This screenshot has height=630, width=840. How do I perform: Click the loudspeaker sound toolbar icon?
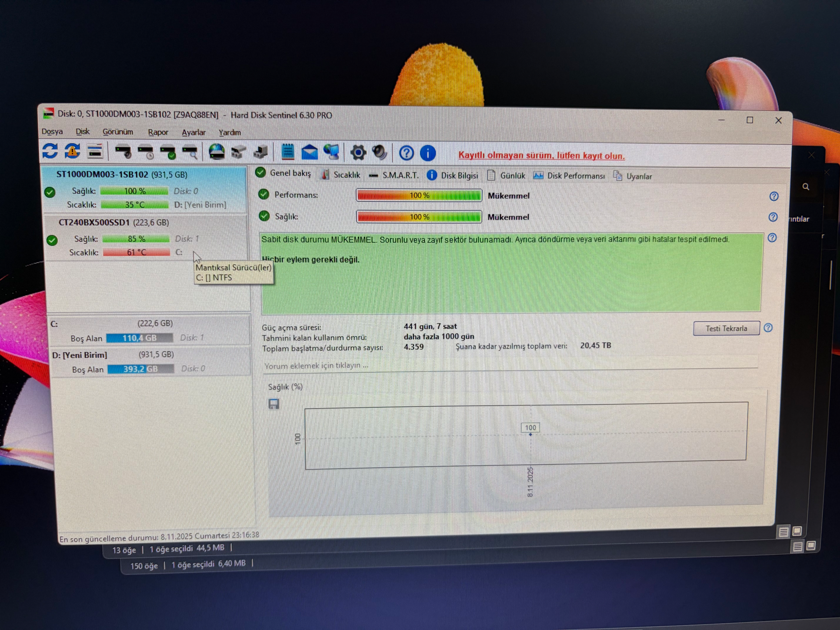380,153
